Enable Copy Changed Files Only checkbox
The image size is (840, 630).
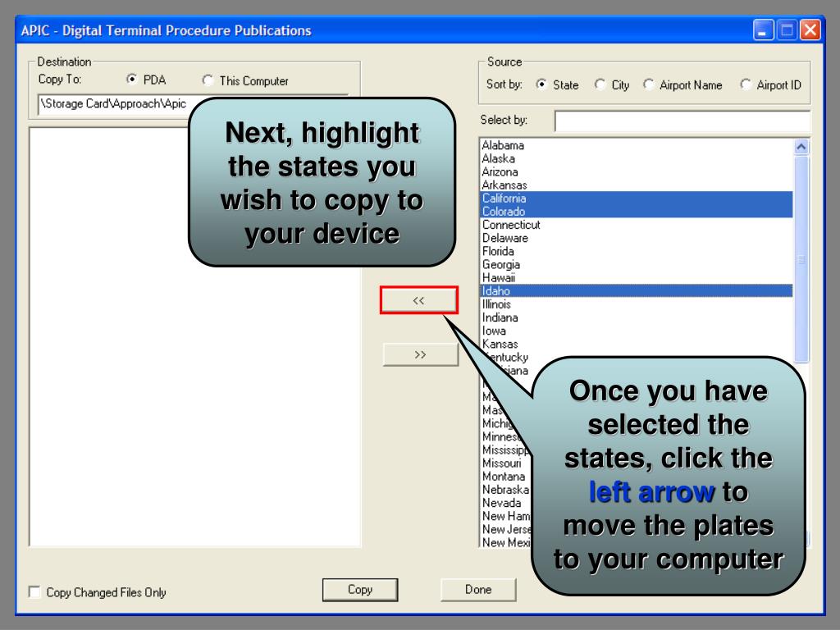click(34, 592)
